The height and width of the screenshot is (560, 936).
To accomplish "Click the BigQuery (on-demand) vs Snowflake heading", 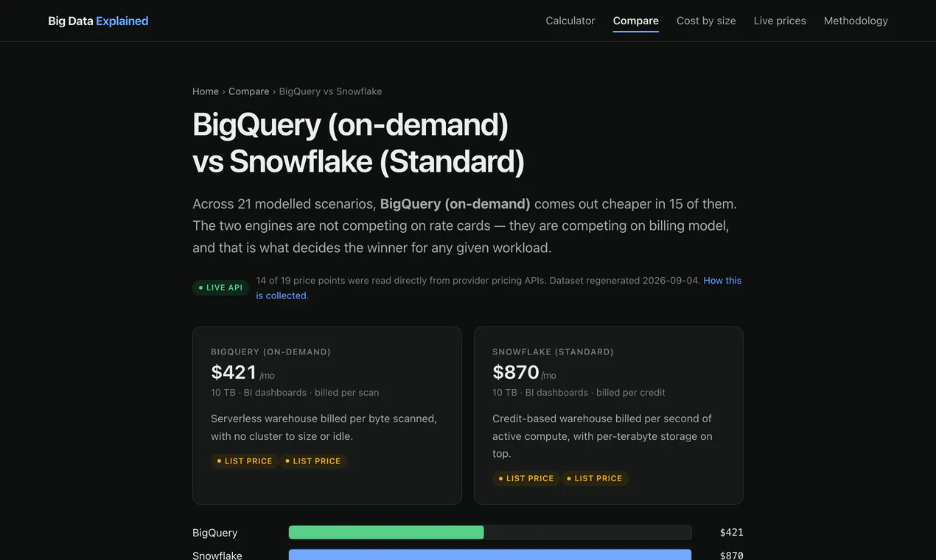I will click(x=359, y=143).
